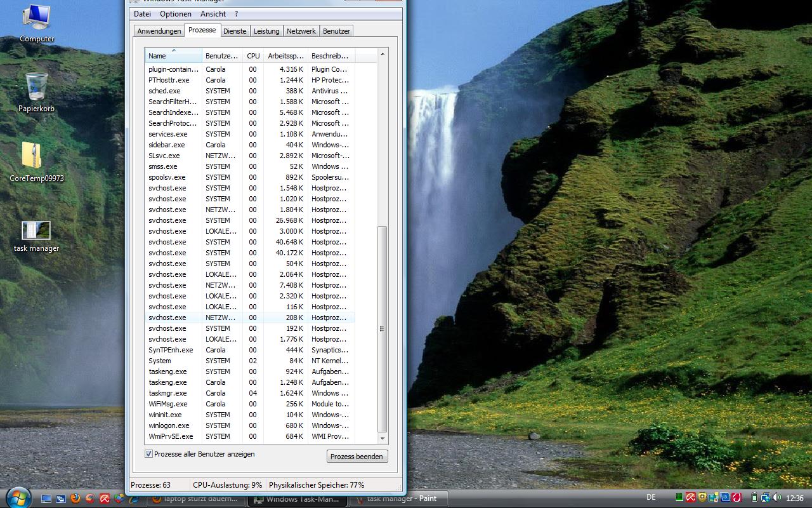Viewport: 812px width, 508px height.
Task: Click the process list scrollbar down arrow
Action: point(382,438)
